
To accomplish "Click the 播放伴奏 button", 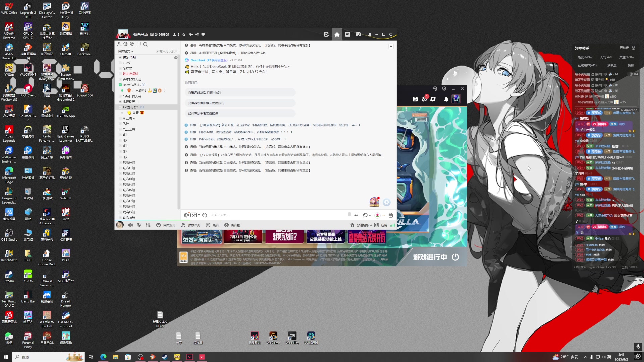I will (191, 225).
